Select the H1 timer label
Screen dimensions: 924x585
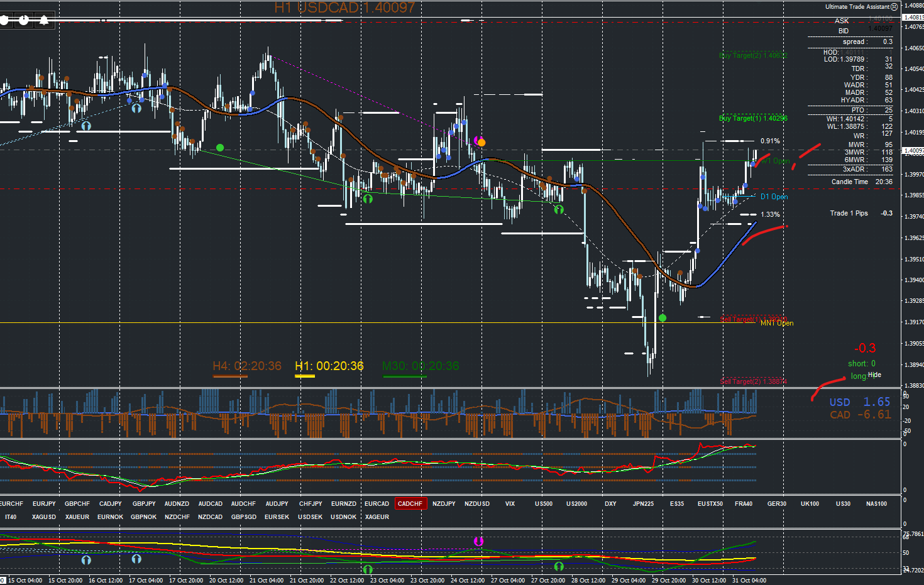(329, 366)
